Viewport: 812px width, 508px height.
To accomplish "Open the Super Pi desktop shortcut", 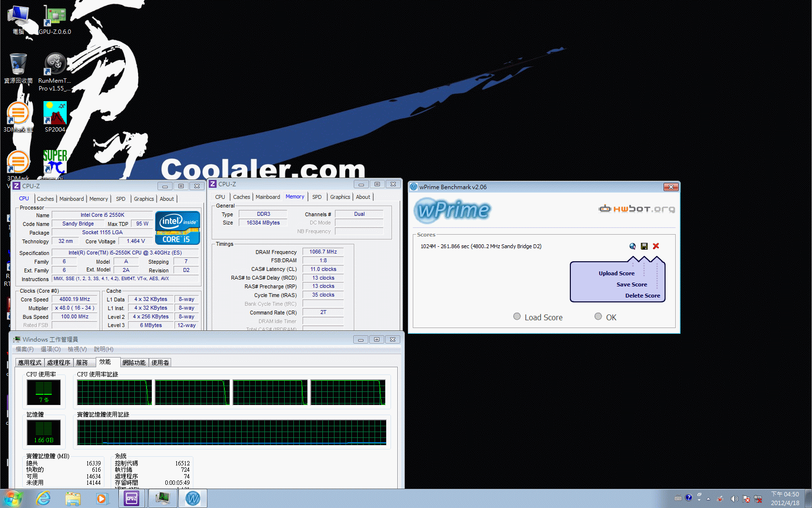I will (x=55, y=164).
